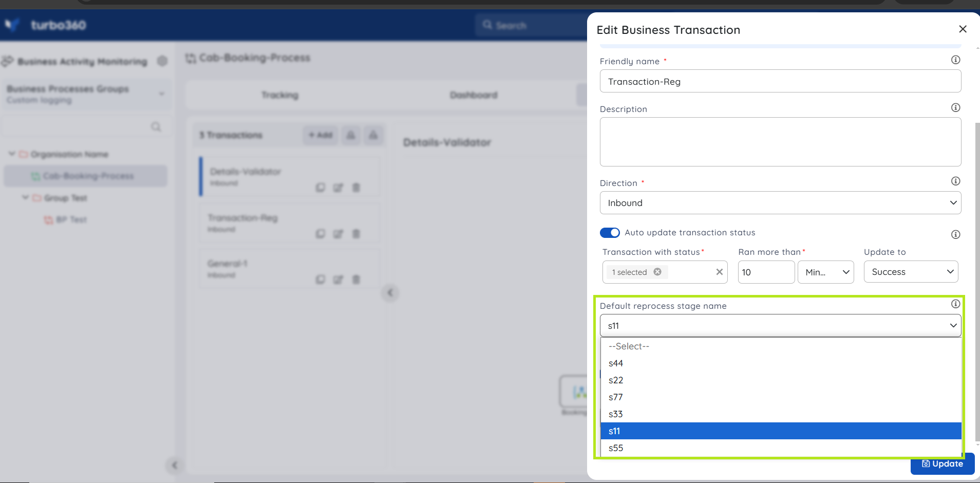Screen dimensions: 980x483
Task: Open the Dashboard tab
Action: (474, 95)
